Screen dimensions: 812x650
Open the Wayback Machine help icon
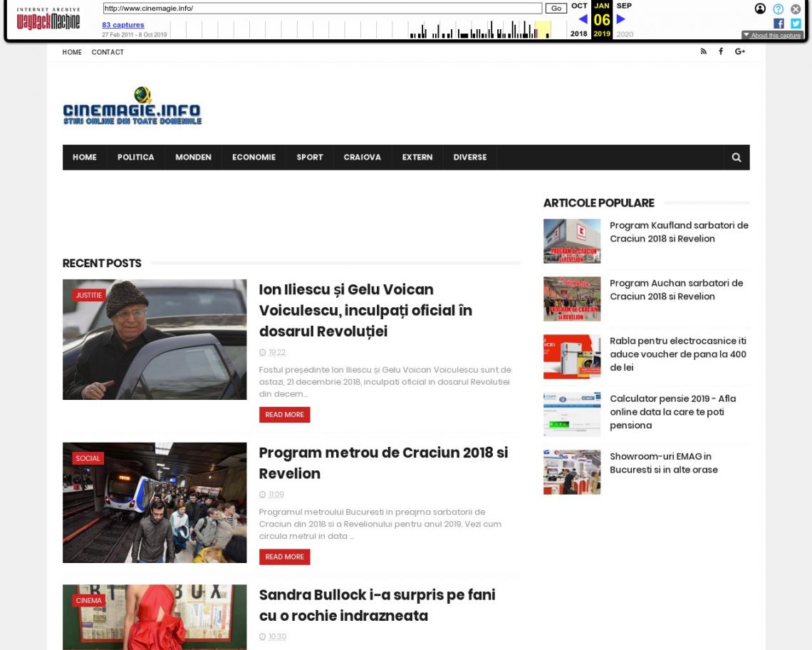click(x=779, y=9)
